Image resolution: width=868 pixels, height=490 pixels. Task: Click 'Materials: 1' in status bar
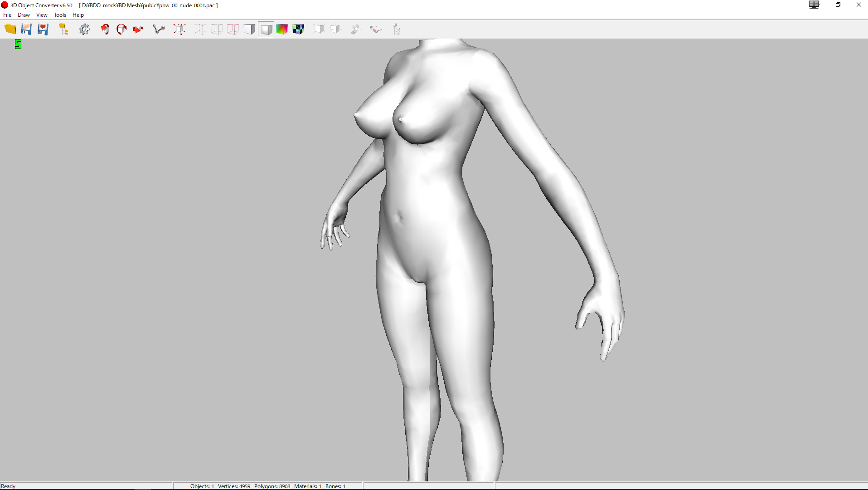pos(308,486)
